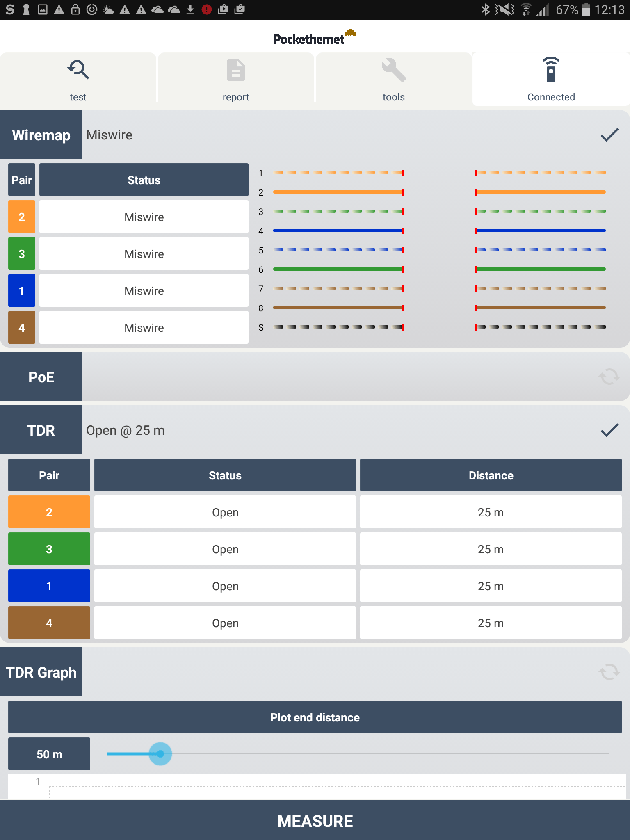Select the TDR pair 1 blue cell
The image size is (630, 840).
pyautogui.click(x=49, y=586)
